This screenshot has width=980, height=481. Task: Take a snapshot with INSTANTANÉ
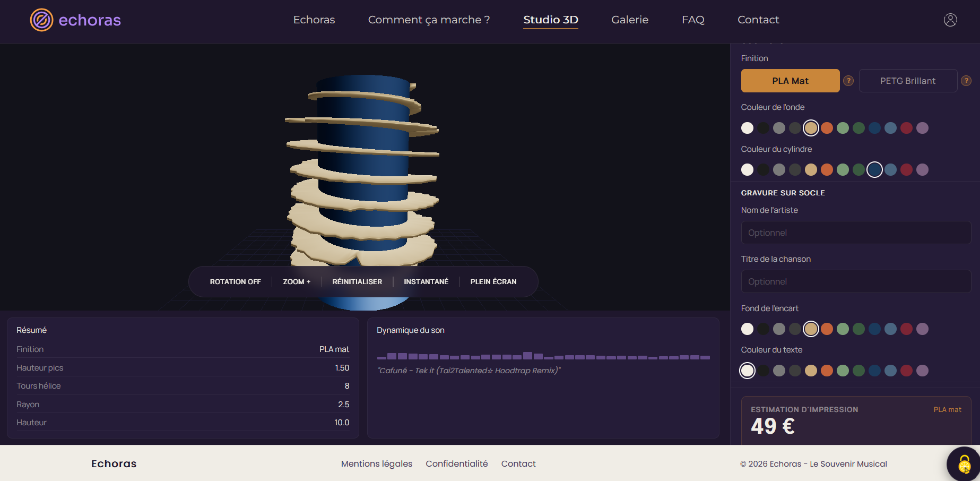426,282
